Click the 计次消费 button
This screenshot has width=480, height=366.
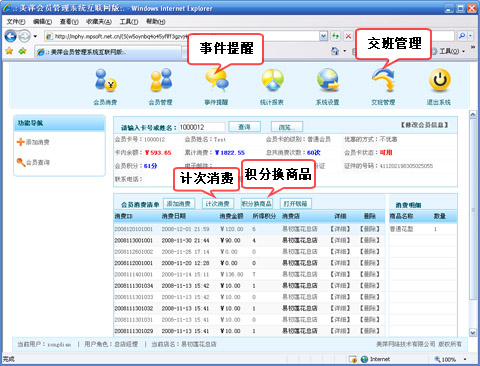(x=218, y=203)
